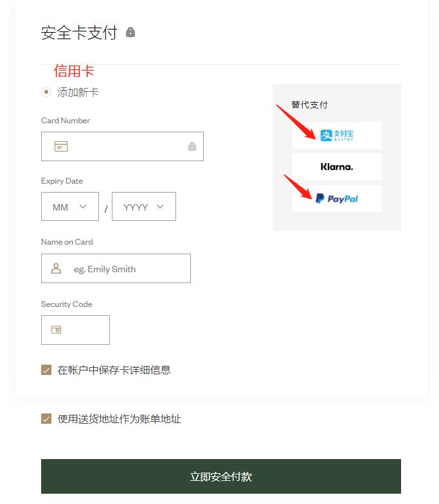439x504 pixels.
Task: Select the 添加新卡 radio button
Action: pyautogui.click(x=46, y=92)
